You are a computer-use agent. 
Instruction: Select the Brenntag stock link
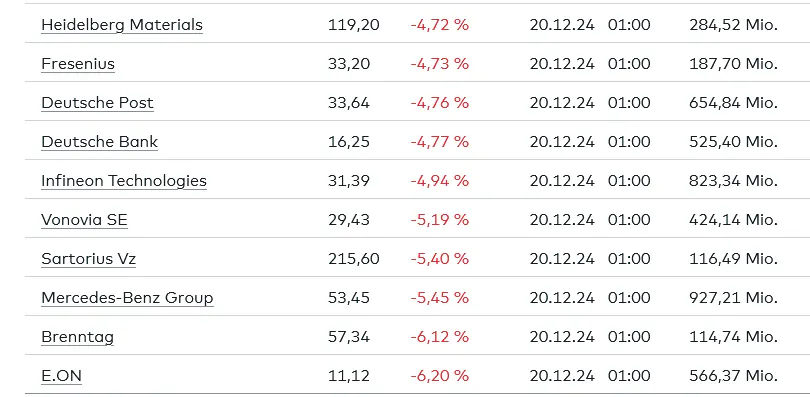pyautogui.click(x=77, y=337)
